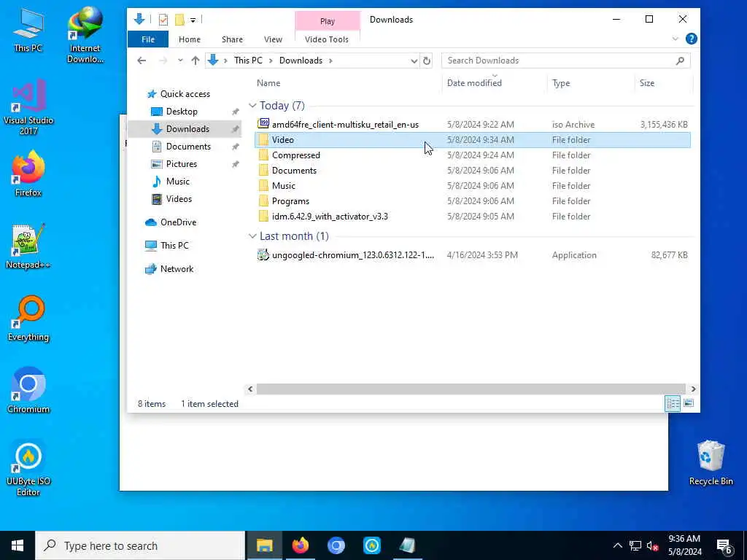Sort by the Name column header

coord(348,83)
